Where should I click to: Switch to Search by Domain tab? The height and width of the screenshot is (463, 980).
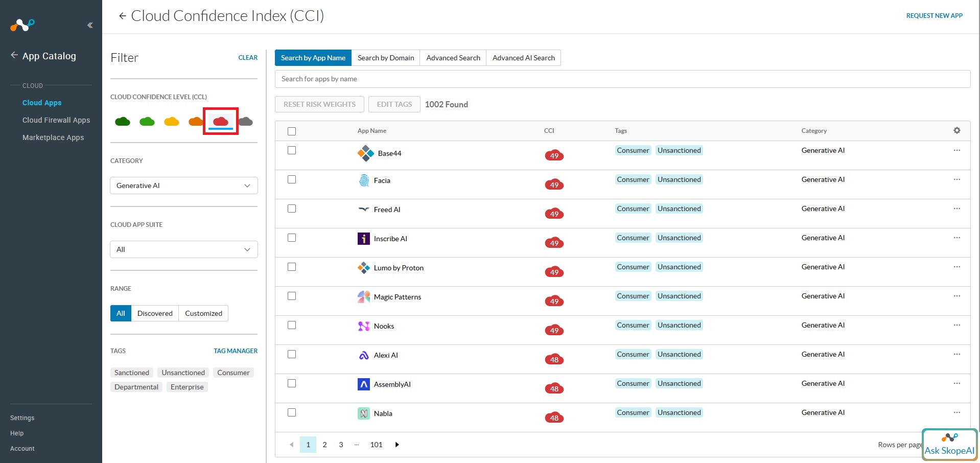(385, 58)
